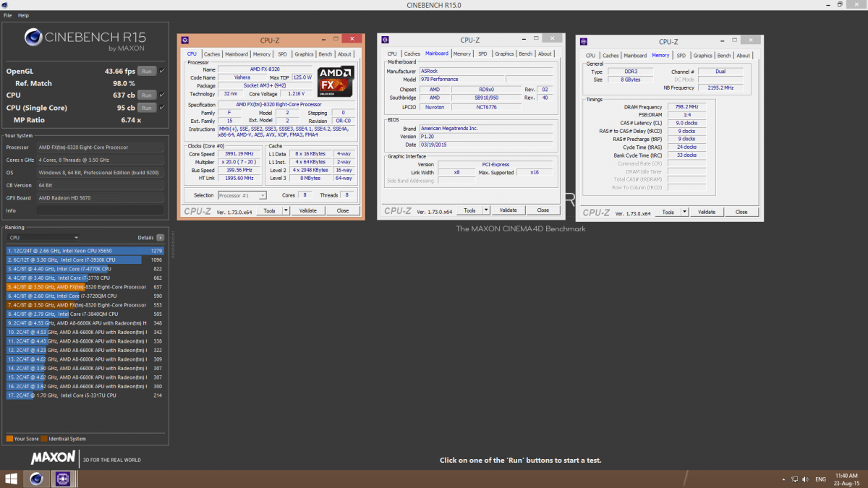Click the MAXON logo at bottom left
This screenshot has height=488, width=868.
[53, 458]
